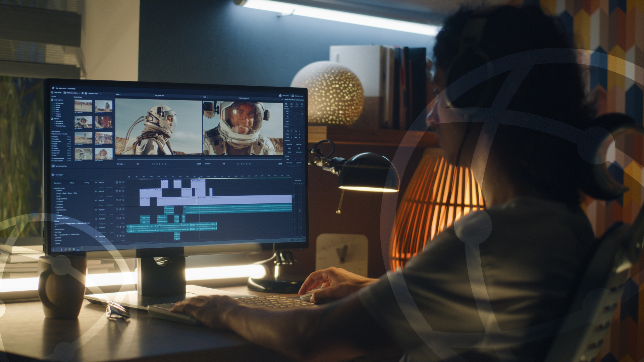Click the Object Track button
Viewport: 644px width, 362px height.
pos(299,144)
